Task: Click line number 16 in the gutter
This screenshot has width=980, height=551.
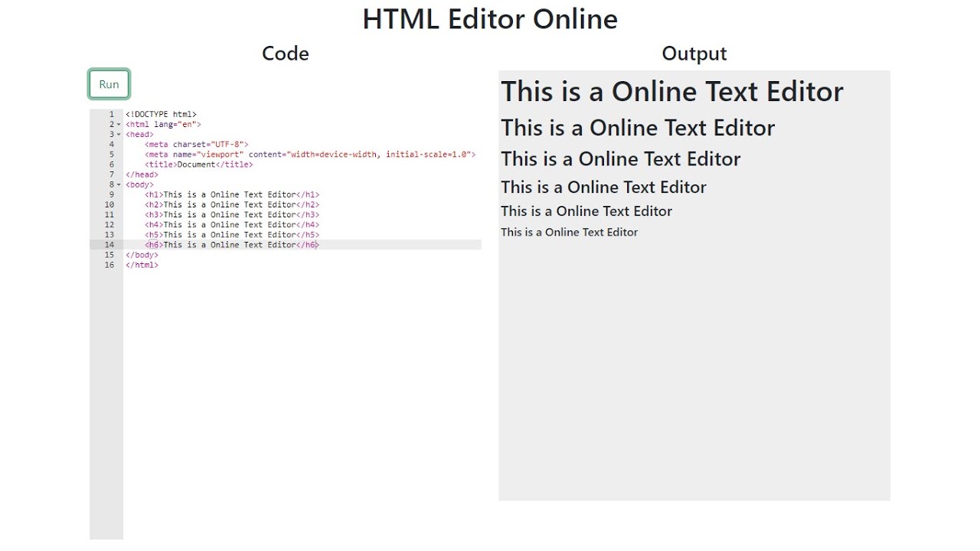Action: click(x=109, y=264)
